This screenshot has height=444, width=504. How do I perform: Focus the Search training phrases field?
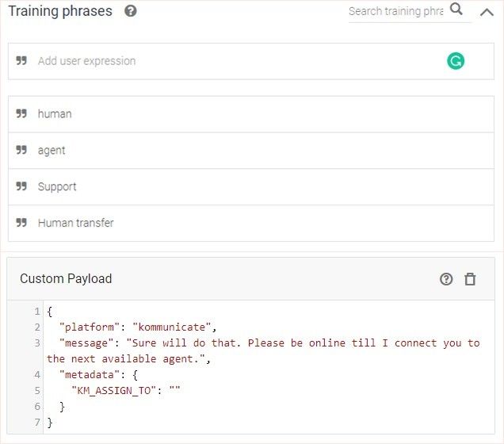click(x=396, y=11)
